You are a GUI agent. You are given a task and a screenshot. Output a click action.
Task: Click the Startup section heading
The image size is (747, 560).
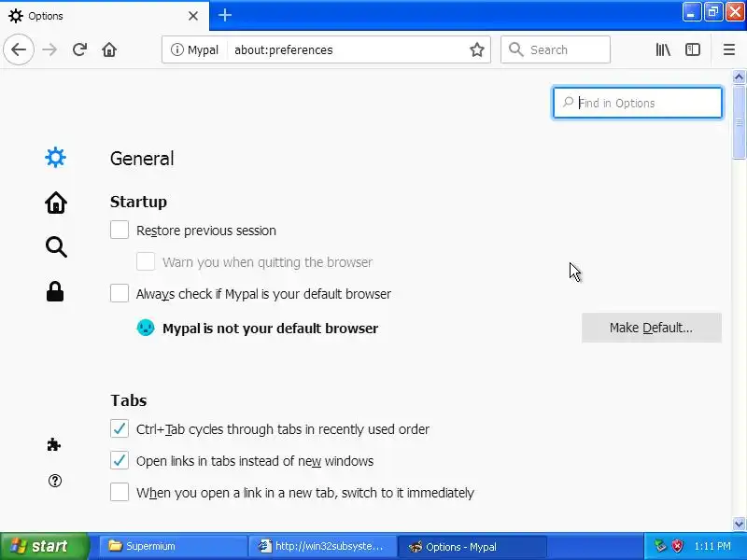point(138,202)
